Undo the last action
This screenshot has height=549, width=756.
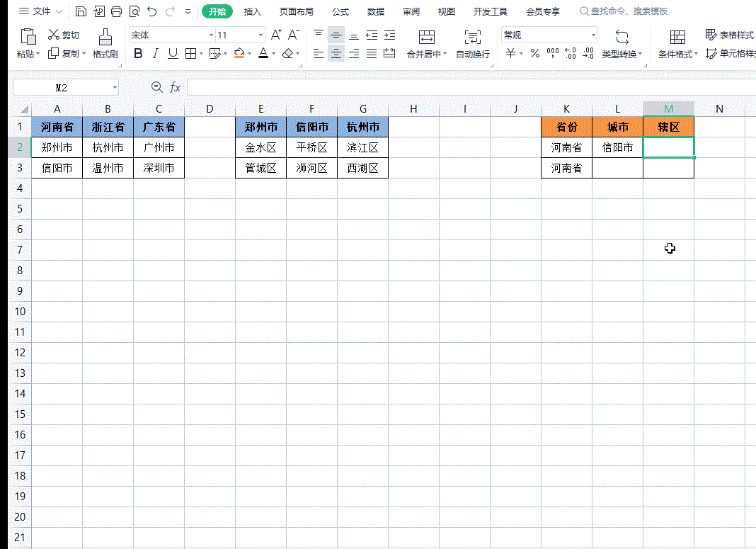(151, 11)
